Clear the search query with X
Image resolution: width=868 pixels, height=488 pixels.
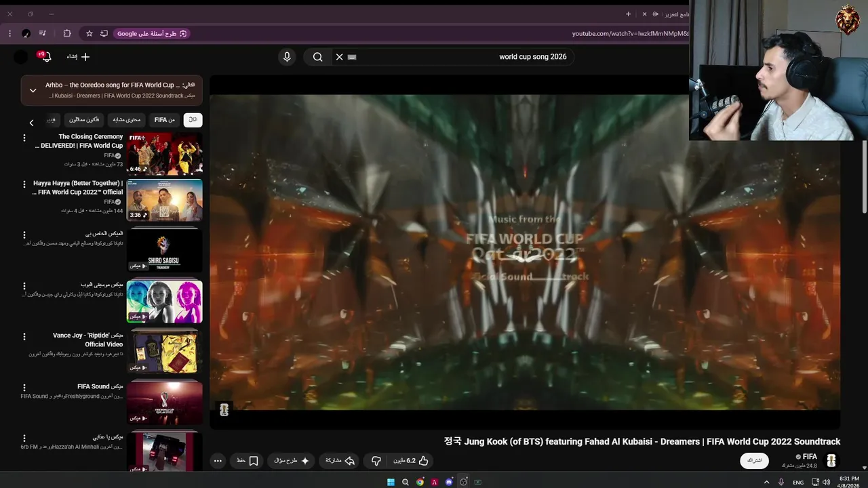pos(340,57)
